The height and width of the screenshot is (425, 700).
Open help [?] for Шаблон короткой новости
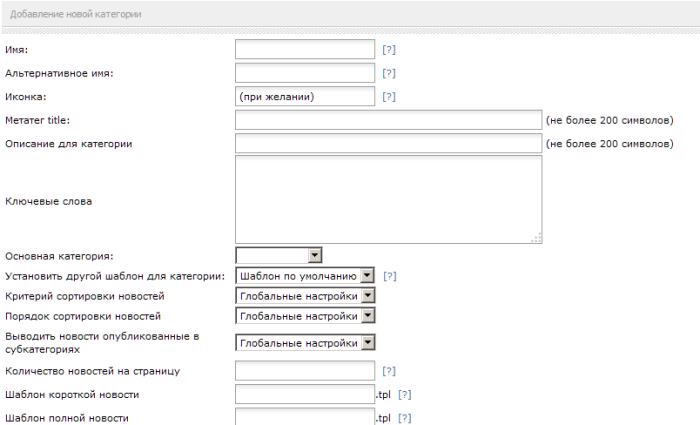click(404, 395)
